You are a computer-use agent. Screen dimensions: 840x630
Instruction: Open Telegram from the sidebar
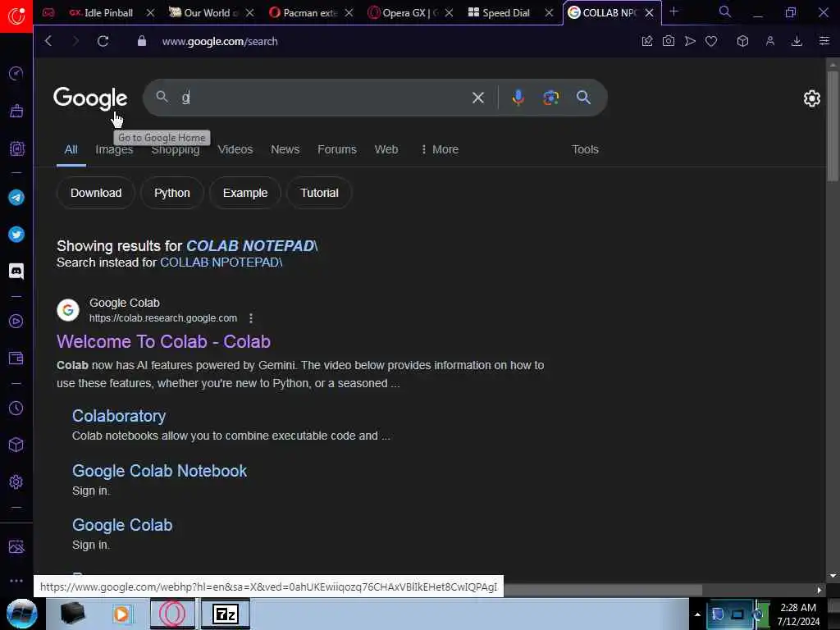(16, 197)
